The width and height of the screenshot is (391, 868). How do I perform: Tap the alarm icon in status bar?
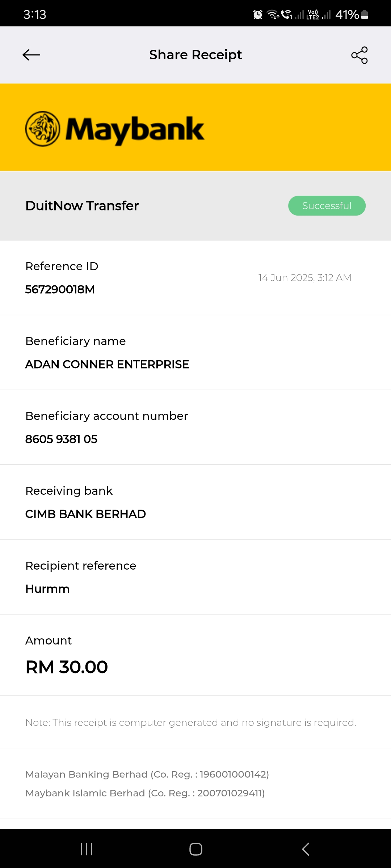click(257, 14)
